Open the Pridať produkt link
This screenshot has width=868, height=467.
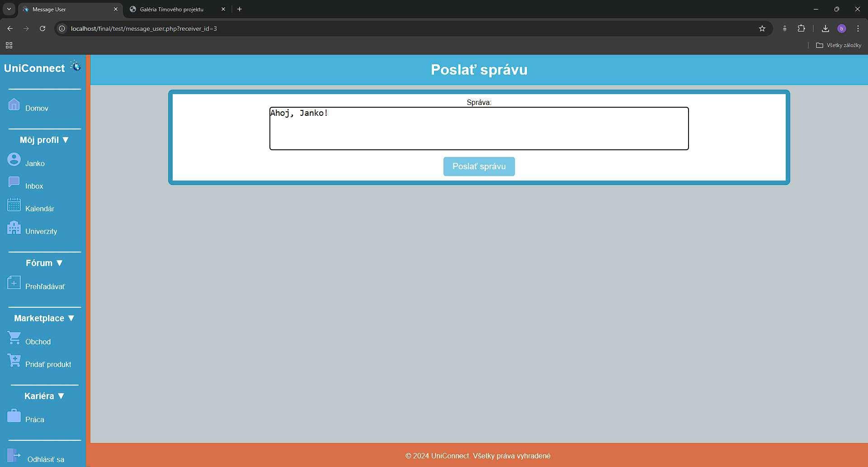[48, 364]
